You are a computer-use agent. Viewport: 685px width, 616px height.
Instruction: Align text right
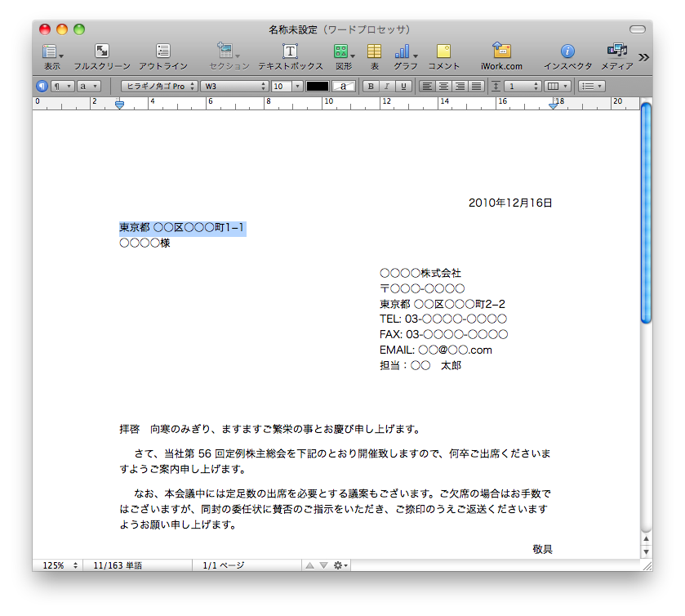460,86
